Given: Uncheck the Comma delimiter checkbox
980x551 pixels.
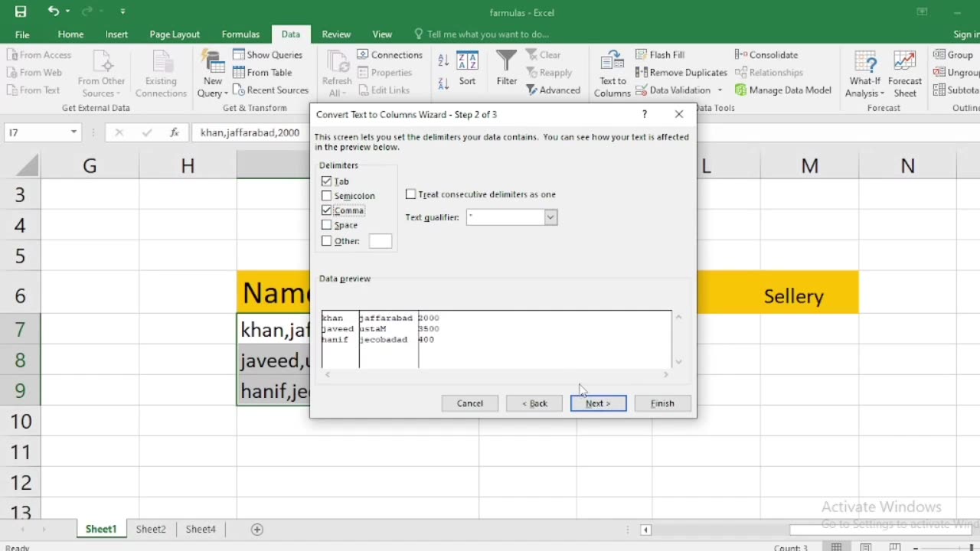Looking at the screenshot, I should click(x=327, y=210).
